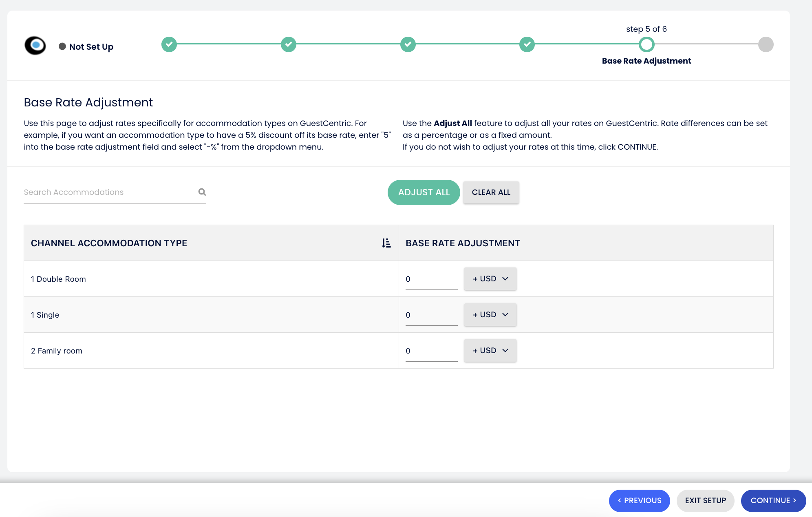Proceed with the CONTINUE button
This screenshot has height=517, width=812.
[x=773, y=501]
